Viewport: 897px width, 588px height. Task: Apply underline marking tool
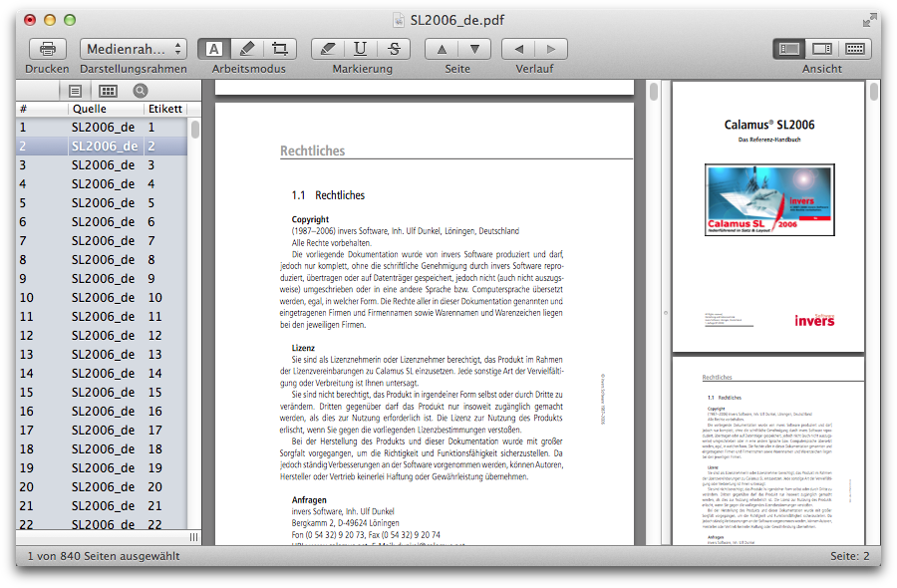[361, 49]
